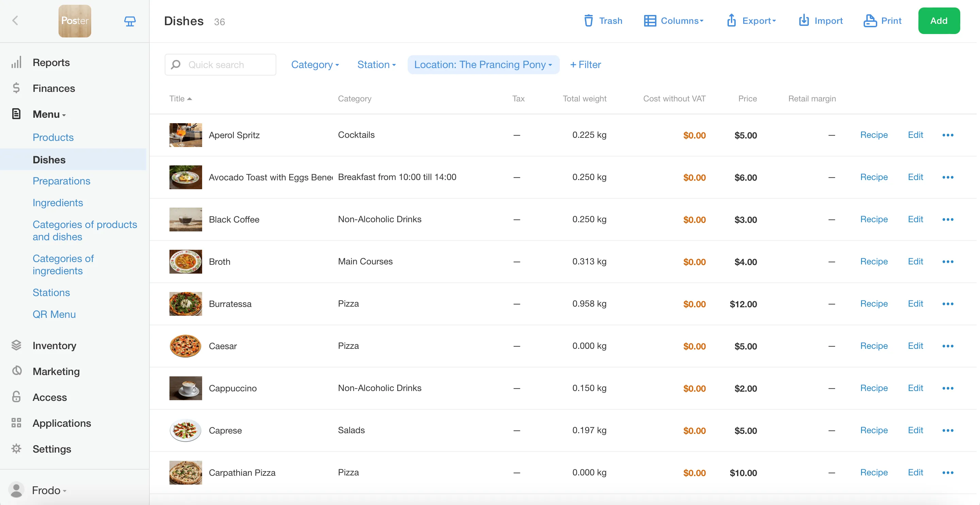The image size is (980, 505).
Task: Click the back arrow in sidebar
Action: click(15, 20)
